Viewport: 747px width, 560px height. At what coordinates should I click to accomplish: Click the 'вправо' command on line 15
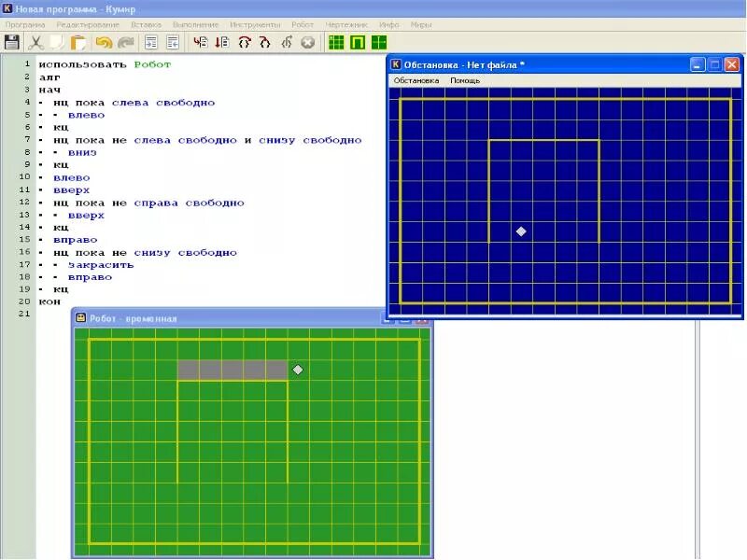tap(76, 240)
